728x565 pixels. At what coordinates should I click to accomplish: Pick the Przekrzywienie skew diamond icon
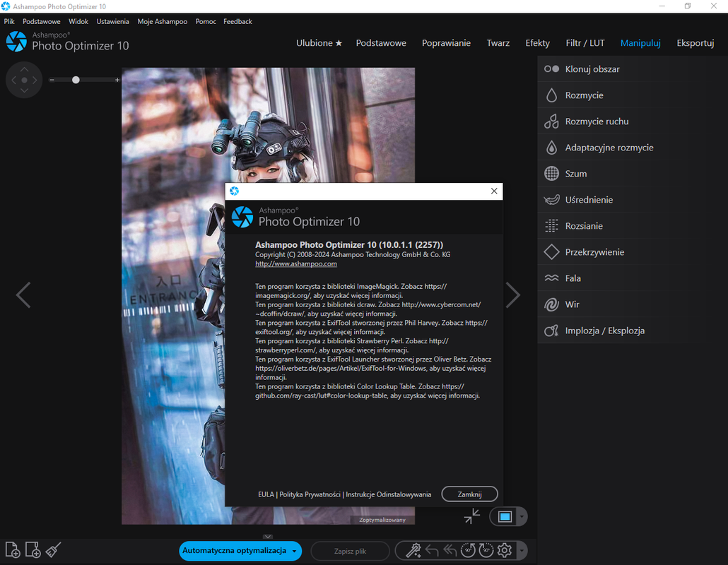click(x=551, y=252)
